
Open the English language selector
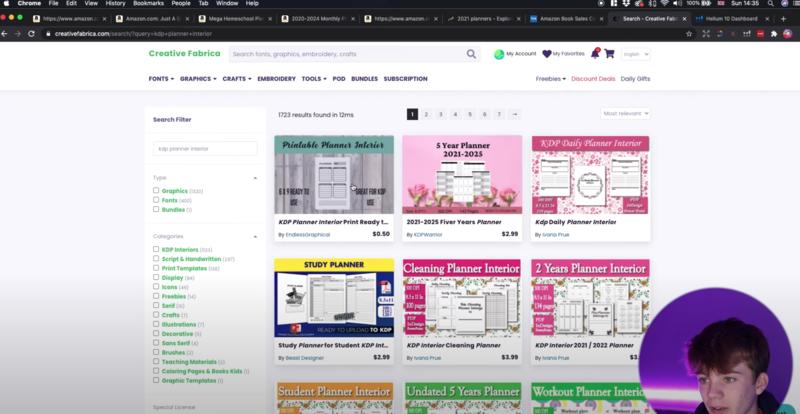[x=634, y=54]
